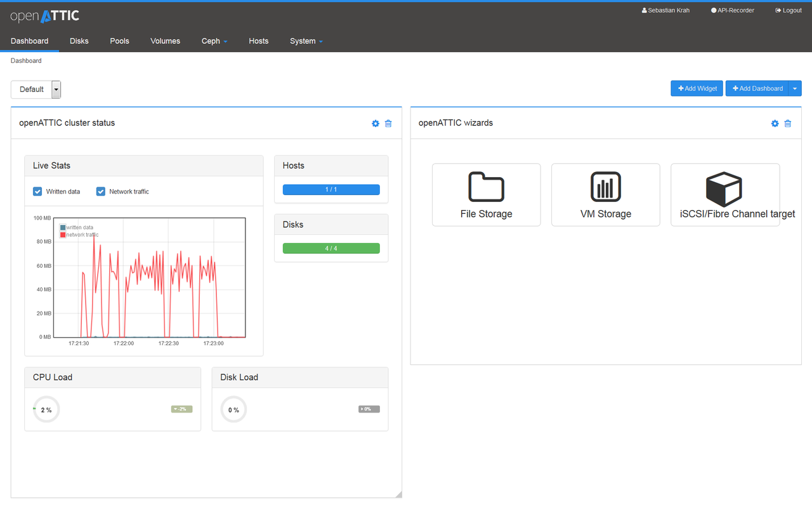Click the Logout link
The image size is (812, 509).
[x=789, y=11]
